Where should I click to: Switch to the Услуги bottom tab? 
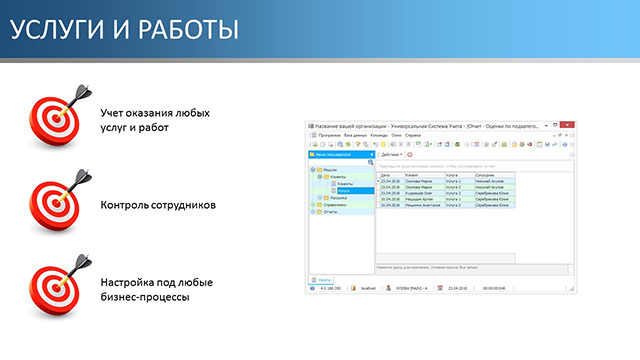pos(321,280)
